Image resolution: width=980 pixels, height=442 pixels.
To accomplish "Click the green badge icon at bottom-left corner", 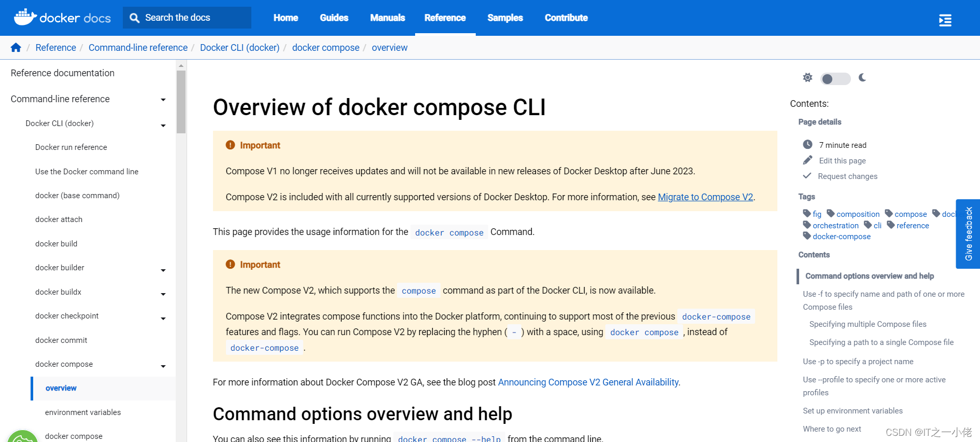I will click(22, 437).
